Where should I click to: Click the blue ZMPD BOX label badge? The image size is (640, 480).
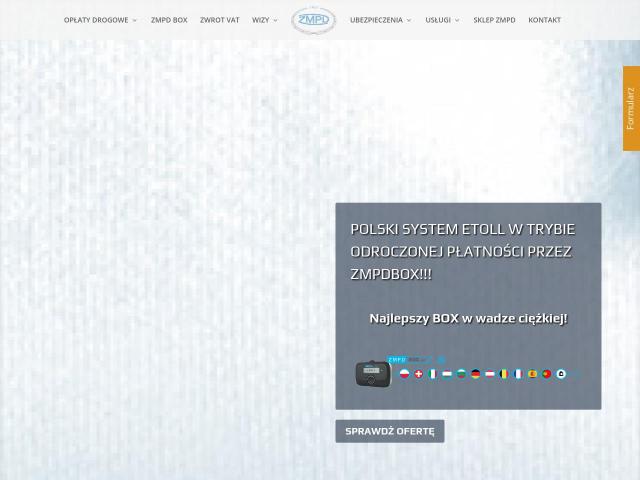[x=409, y=360]
